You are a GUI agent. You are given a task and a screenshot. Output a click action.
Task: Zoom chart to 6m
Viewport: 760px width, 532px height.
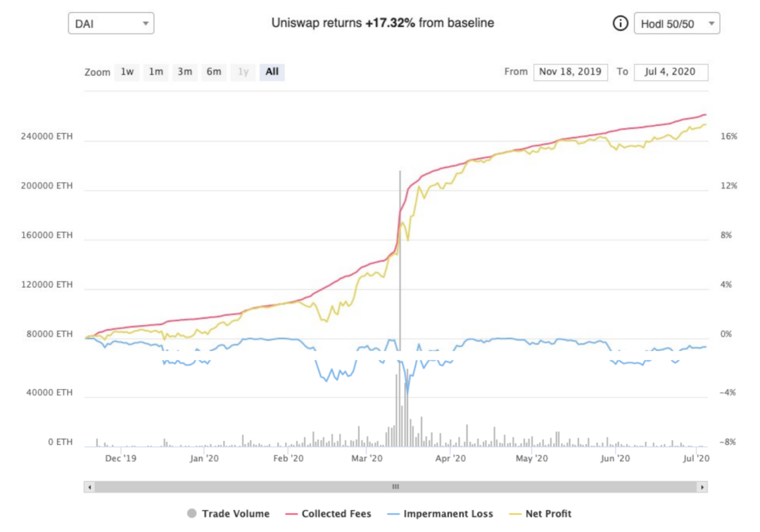(x=214, y=72)
